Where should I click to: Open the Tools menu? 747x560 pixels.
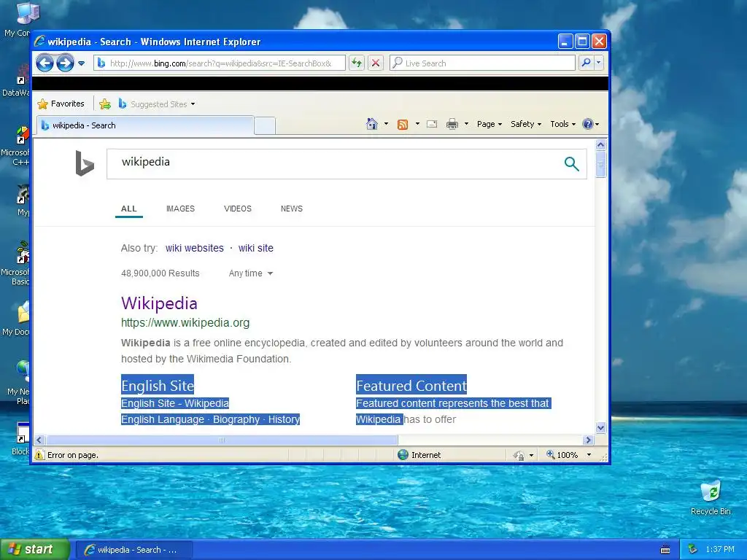562,124
